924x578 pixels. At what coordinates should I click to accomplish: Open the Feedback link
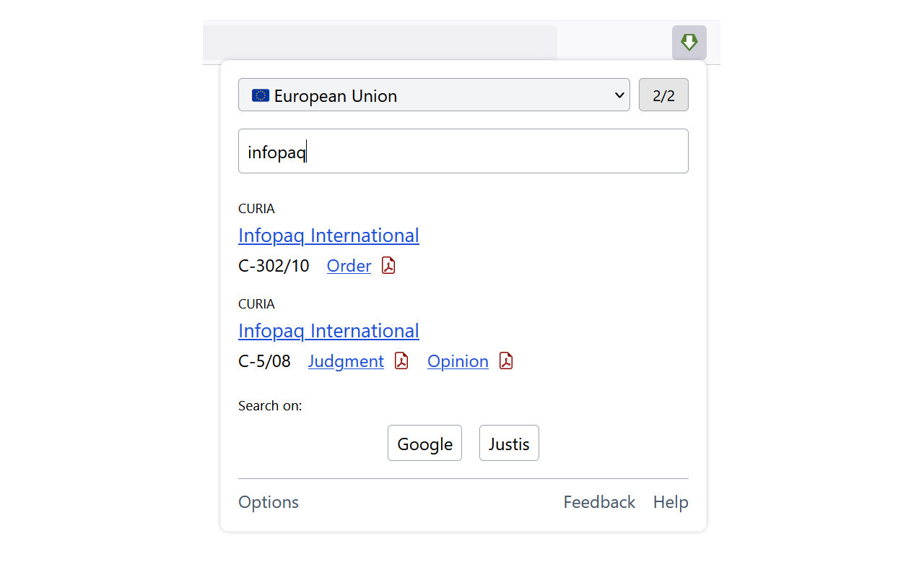pyautogui.click(x=599, y=502)
